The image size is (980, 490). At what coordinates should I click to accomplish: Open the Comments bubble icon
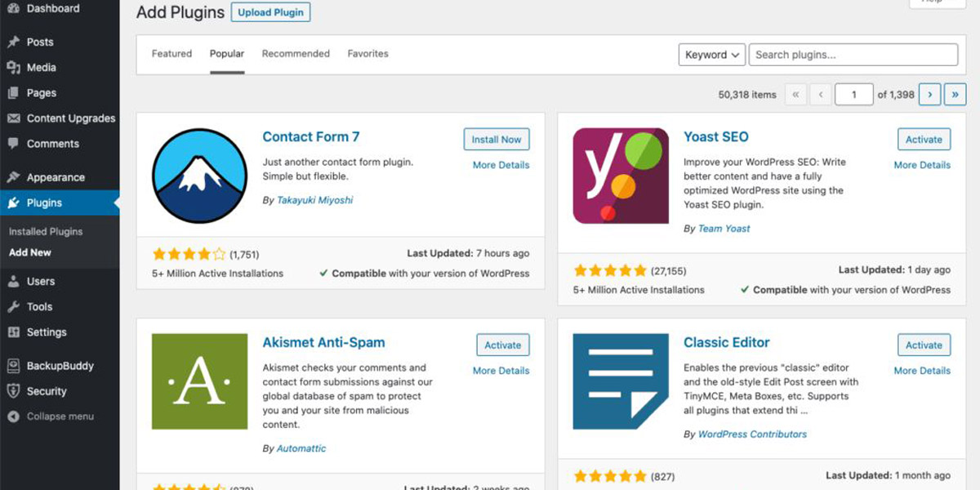13,143
